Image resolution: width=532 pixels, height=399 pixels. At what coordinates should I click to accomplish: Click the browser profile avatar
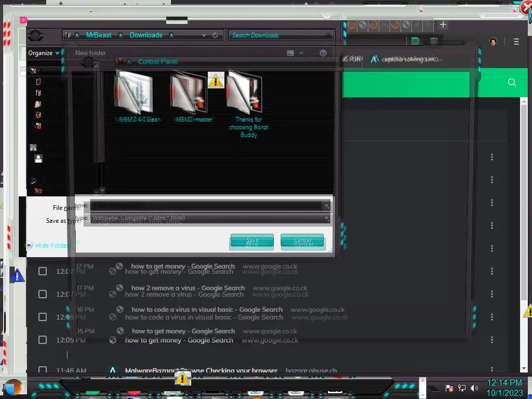[x=493, y=42]
